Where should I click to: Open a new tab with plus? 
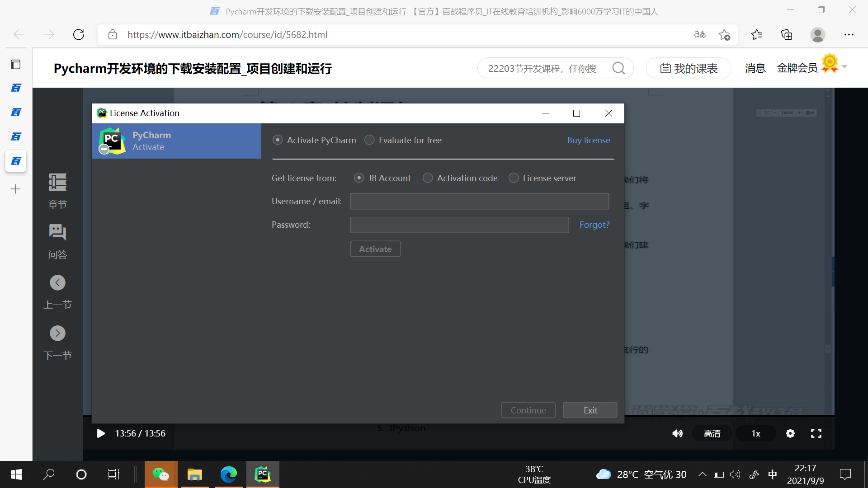[16, 189]
